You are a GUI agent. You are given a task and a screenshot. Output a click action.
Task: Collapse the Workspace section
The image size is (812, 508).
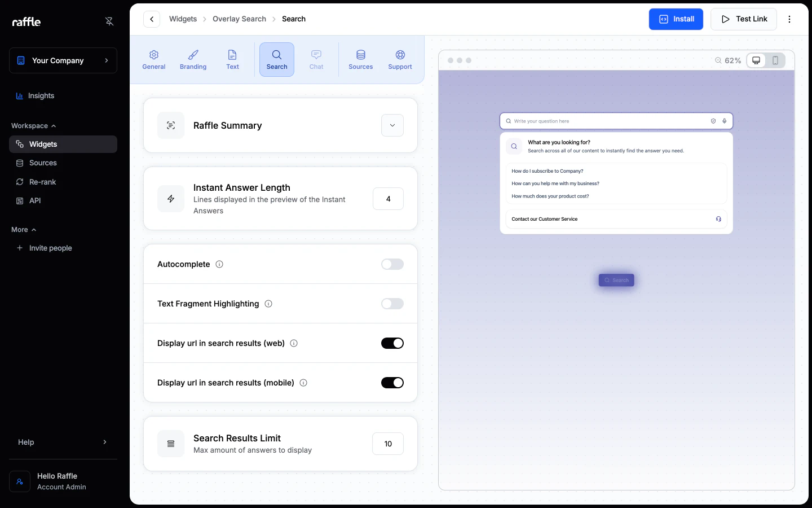point(34,126)
